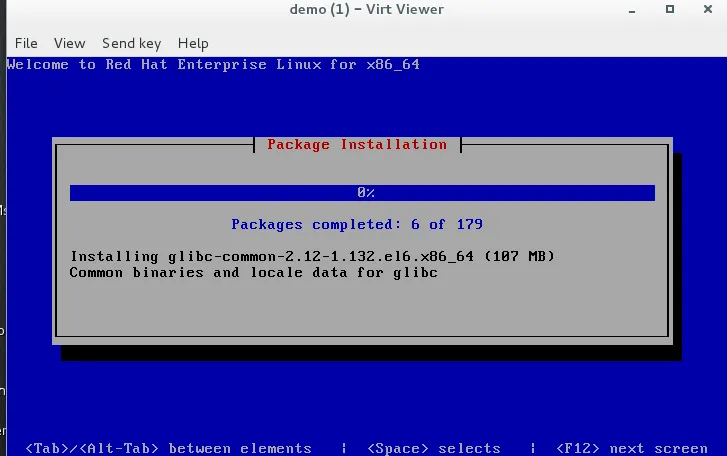Click the '<F12> next screen' hint
727x456 pixels.
[x=632, y=448]
